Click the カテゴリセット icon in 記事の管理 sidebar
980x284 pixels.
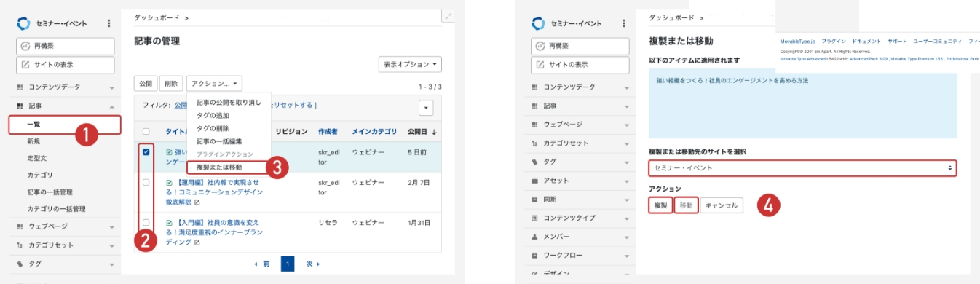20,245
